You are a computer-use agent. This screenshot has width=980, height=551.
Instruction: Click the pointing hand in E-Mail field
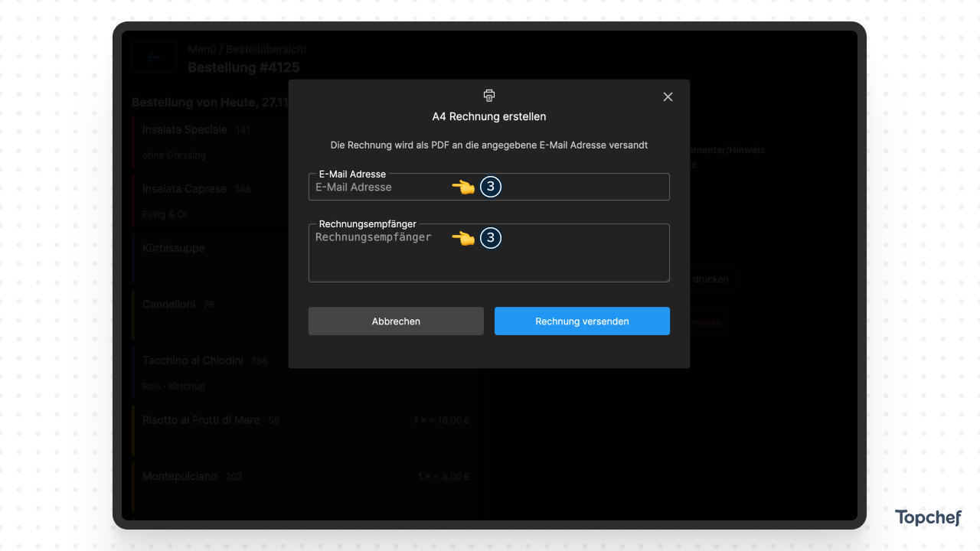463,187
